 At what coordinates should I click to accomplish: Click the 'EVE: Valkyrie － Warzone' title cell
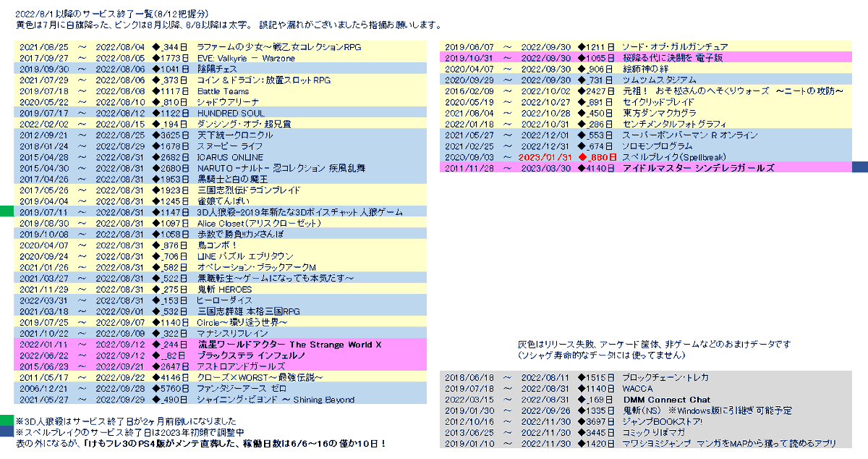pyautogui.click(x=246, y=58)
